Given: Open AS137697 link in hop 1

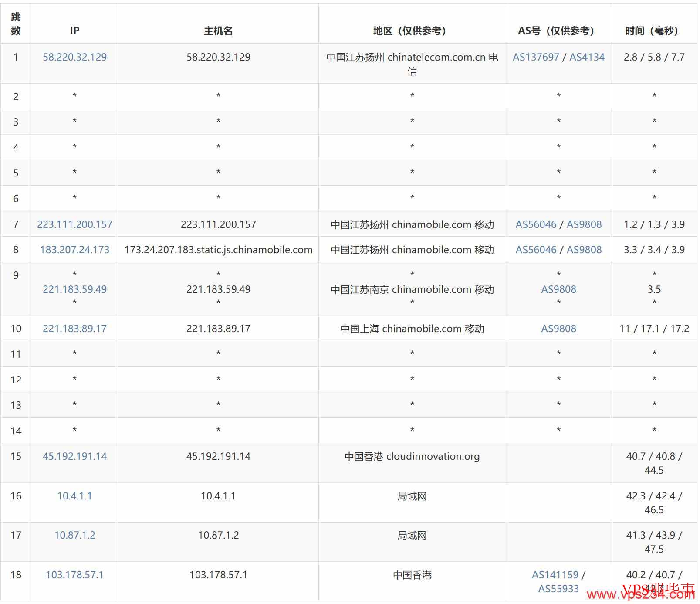Looking at the screenshot, I should 536,57.
